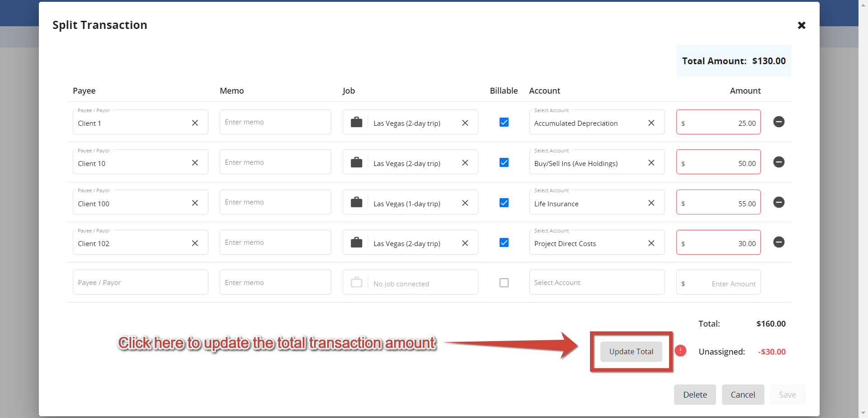Delete the 50.00 split line
The height and width of the screenshot is (418, 868).
(779, 162)
